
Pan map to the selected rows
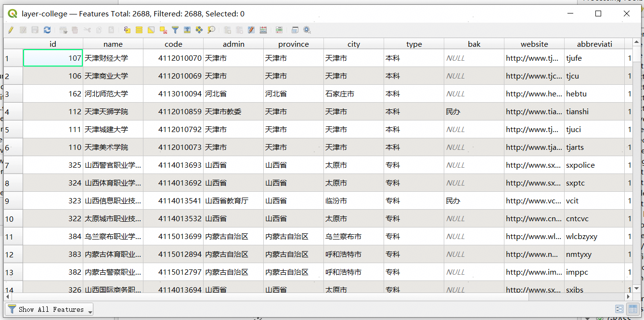[199, 30]
